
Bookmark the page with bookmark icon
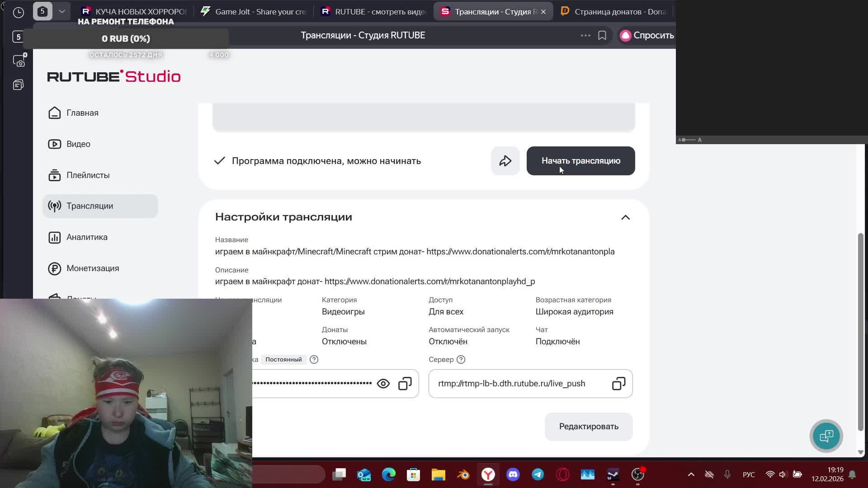602,35
